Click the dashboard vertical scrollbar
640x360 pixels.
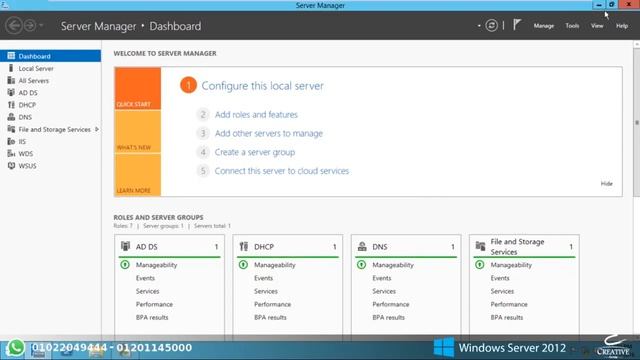(x=636, y=122)
